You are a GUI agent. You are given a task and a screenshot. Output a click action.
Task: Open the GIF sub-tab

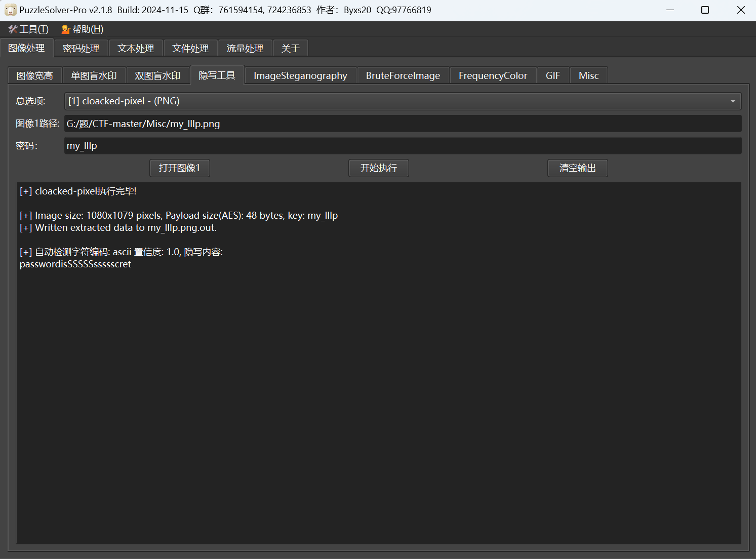coord(553,76)
